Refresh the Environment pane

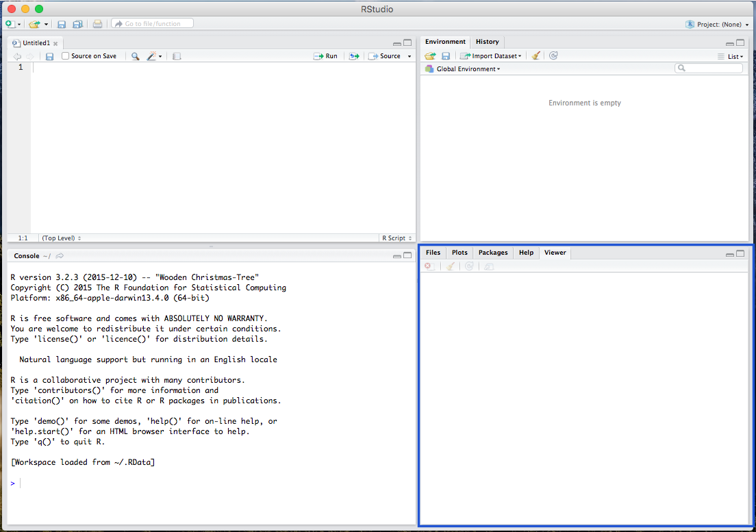[x=553, y=56]
